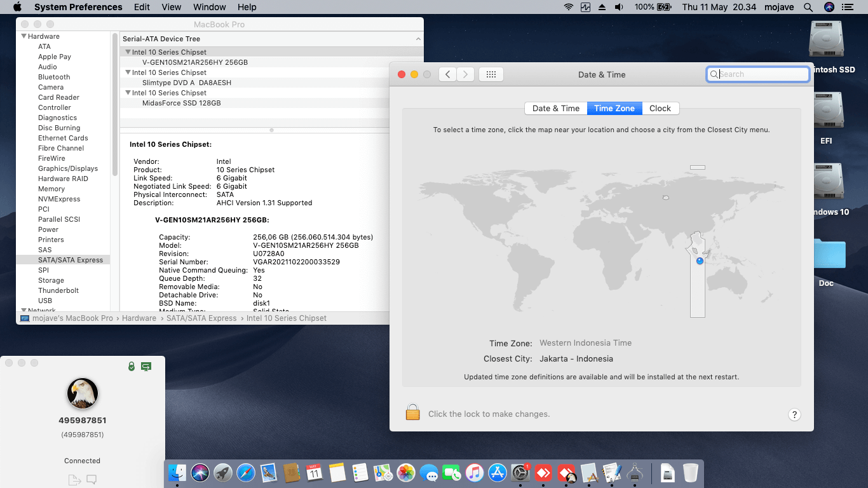This screenshot has height=488, width=868.
Task: Open the Edit menu
Action: [x=142, y=7]
